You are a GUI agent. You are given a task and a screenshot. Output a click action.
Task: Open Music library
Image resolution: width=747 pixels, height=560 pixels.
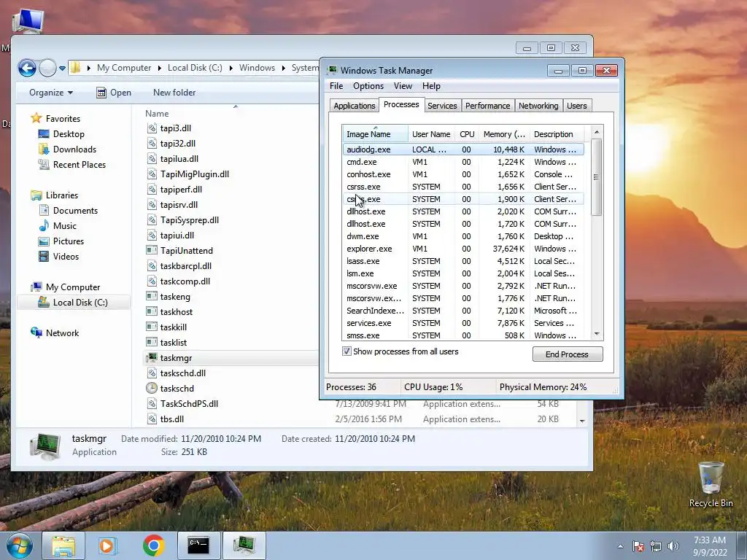(64, 226)
